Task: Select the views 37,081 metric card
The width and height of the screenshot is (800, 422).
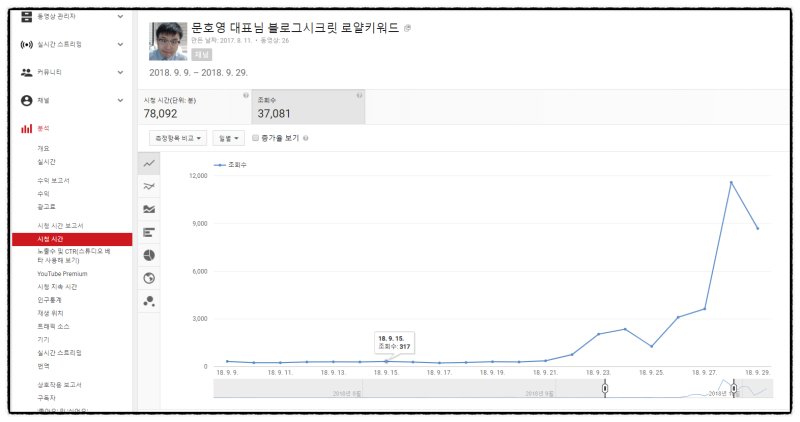Action: pos(308,107)
